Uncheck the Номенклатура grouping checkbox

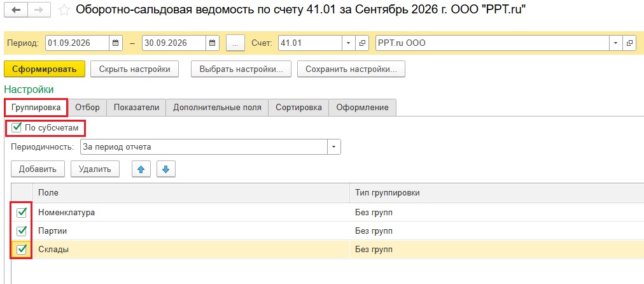(22, 213)
